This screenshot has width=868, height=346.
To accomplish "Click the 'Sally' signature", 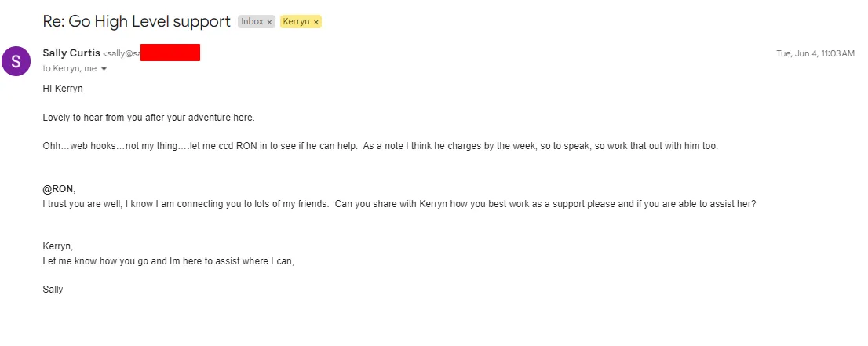I will (x=53, y=290).
